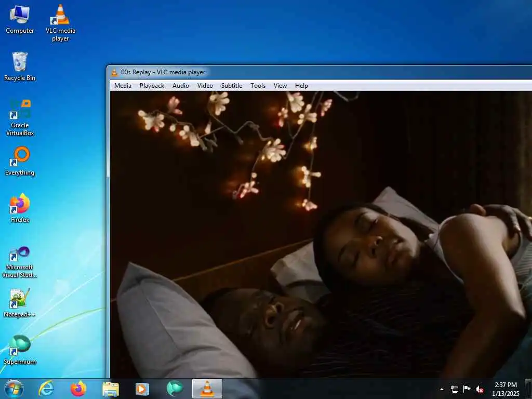The width and height of the screenshot is (532, 399).
Task: Select the VLC media player desktop shortcut
Action: pos(60,23)
